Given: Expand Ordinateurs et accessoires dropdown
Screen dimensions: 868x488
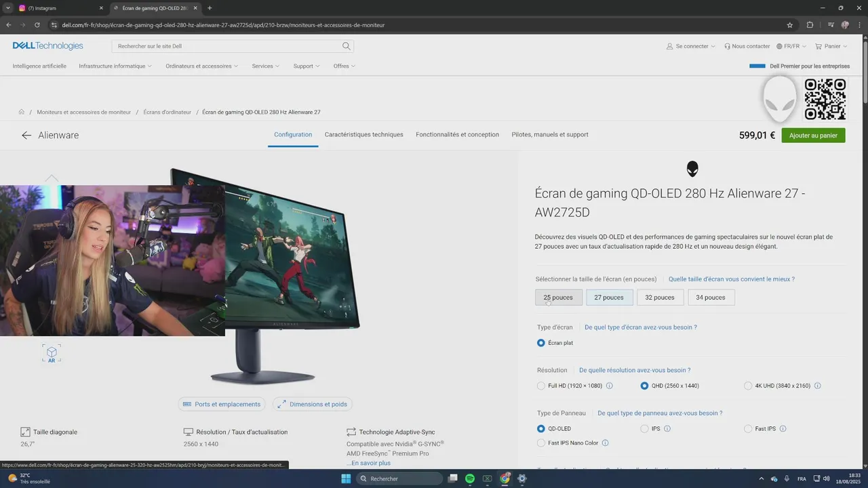Looking at the screenshot, I should point(202,66).
